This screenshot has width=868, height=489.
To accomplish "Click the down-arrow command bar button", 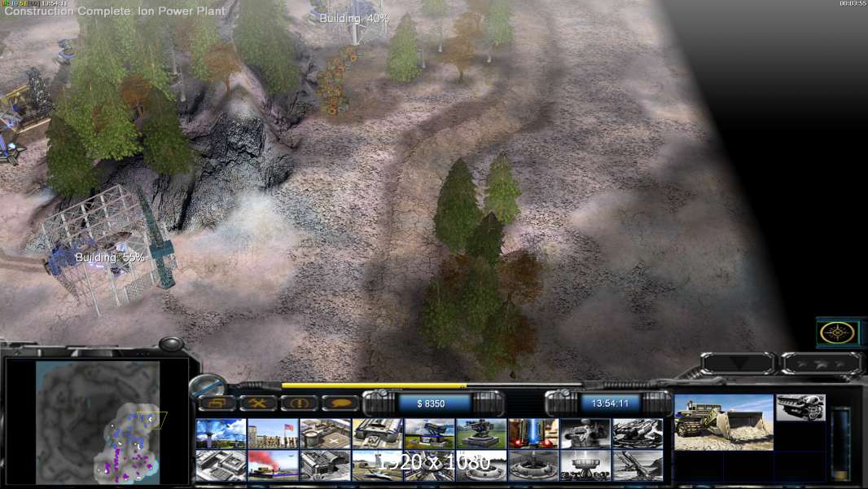I will tap(739, 363).
